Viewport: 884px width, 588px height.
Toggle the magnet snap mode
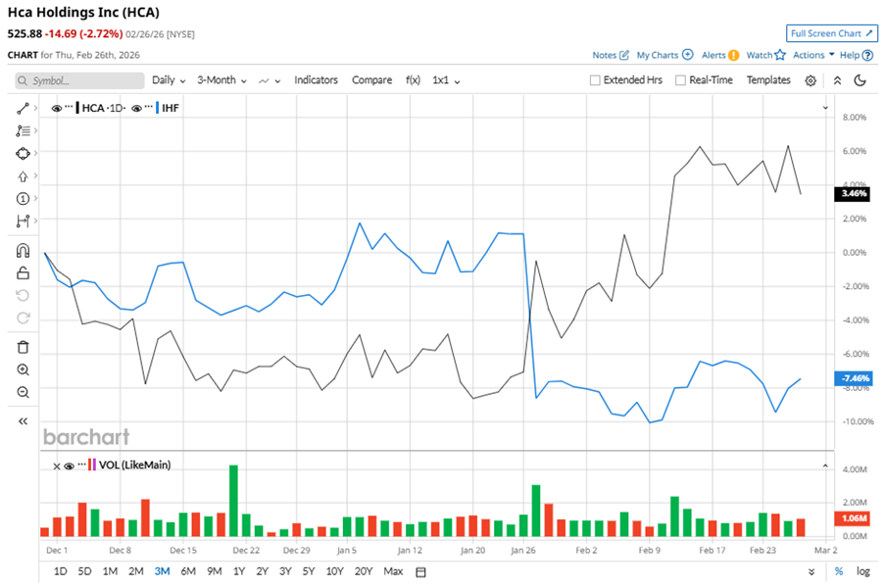click(23, 250)
